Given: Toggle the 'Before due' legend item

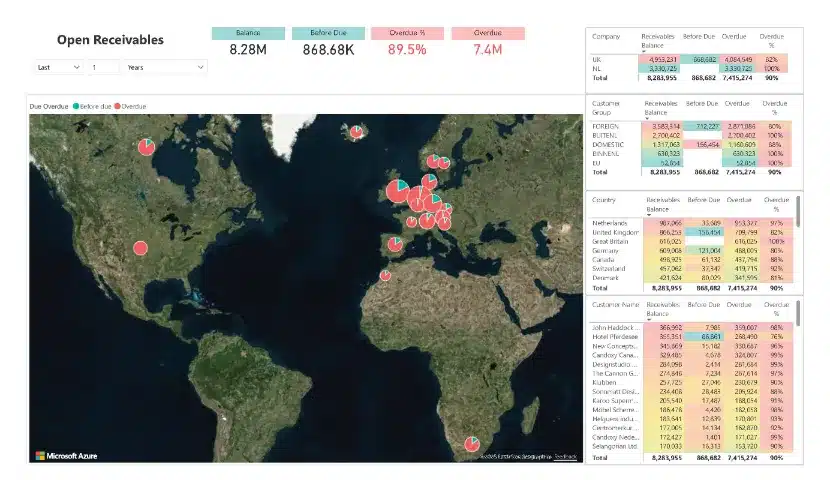Looking at the screenshot, I should click(x=96, y=104).
